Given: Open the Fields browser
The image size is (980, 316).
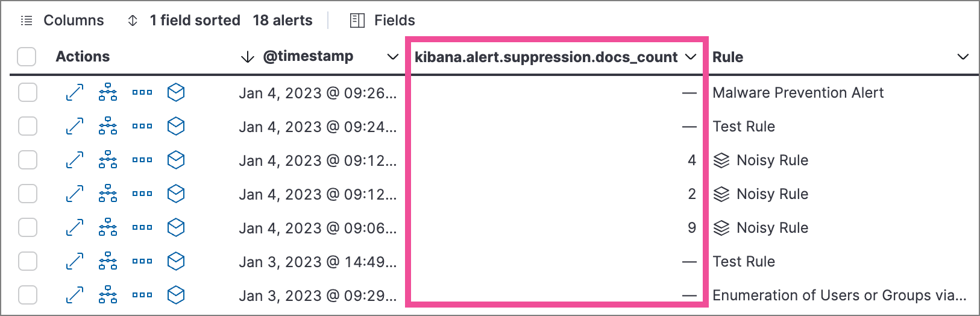Looking at the screenshot, I should 383,21.
